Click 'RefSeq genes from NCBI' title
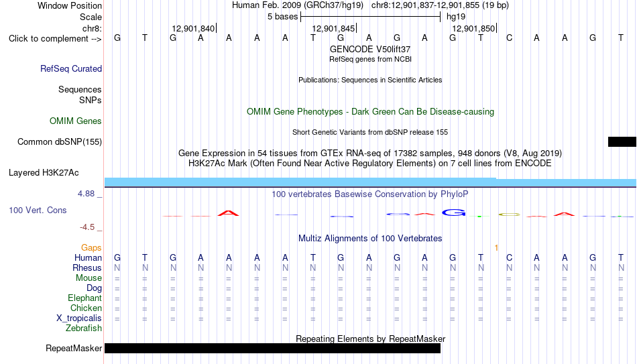Image resolution: width=637 pixels, height=364 pixels. [x=370, y=59]
